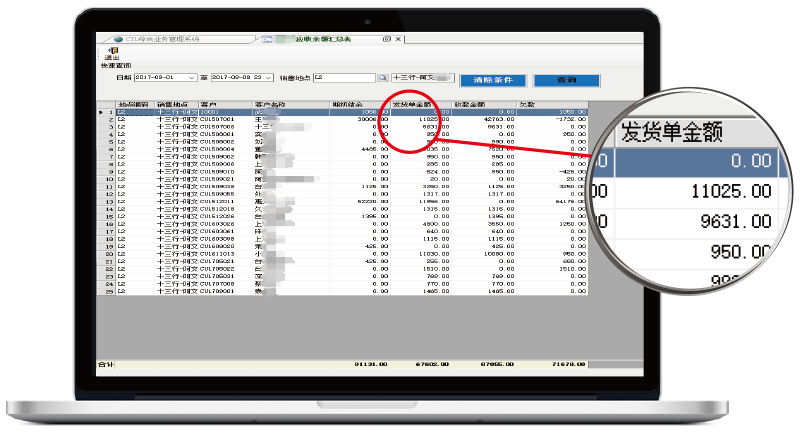The width and height of the screenshot is (801, 435).
Task: Click the 销售地点 input containing LZ
Action: pos(344,78)
